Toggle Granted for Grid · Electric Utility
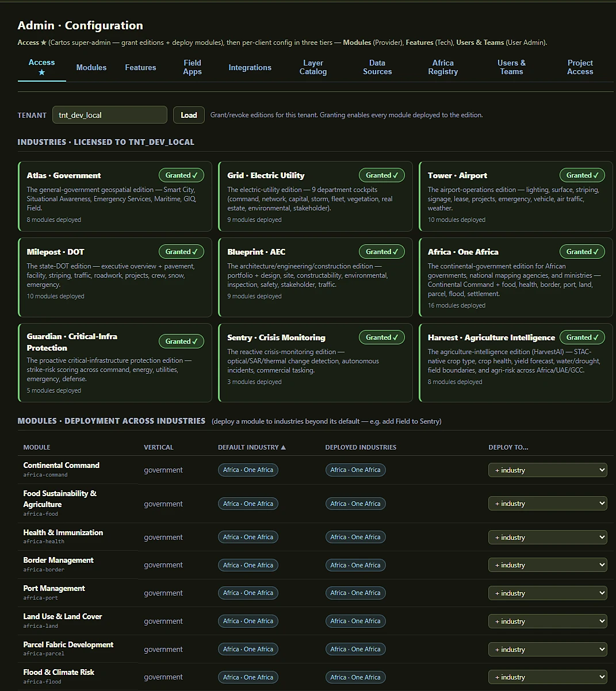 (381, 175)
